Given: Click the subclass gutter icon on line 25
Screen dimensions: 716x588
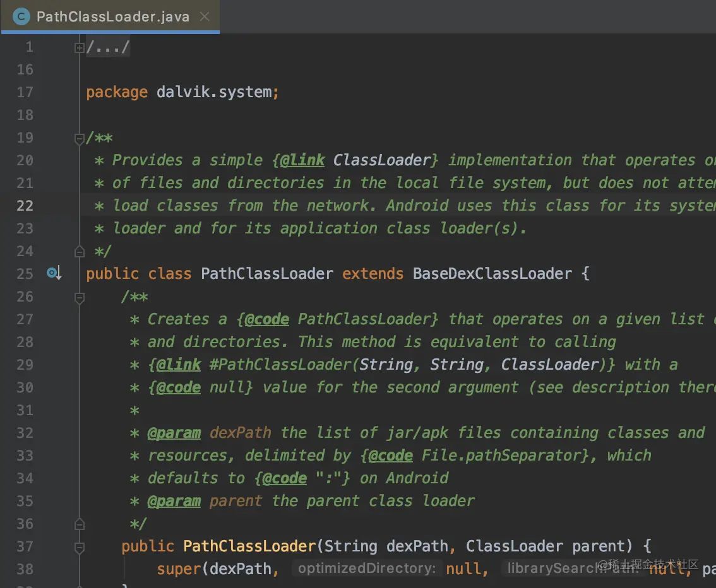Looking at the screenshot, I should point(54,273).
